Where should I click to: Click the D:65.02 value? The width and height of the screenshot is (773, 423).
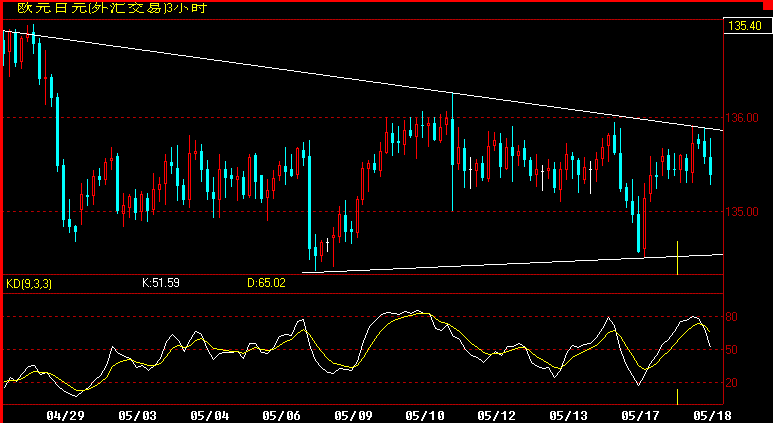[x=266, y=283]
